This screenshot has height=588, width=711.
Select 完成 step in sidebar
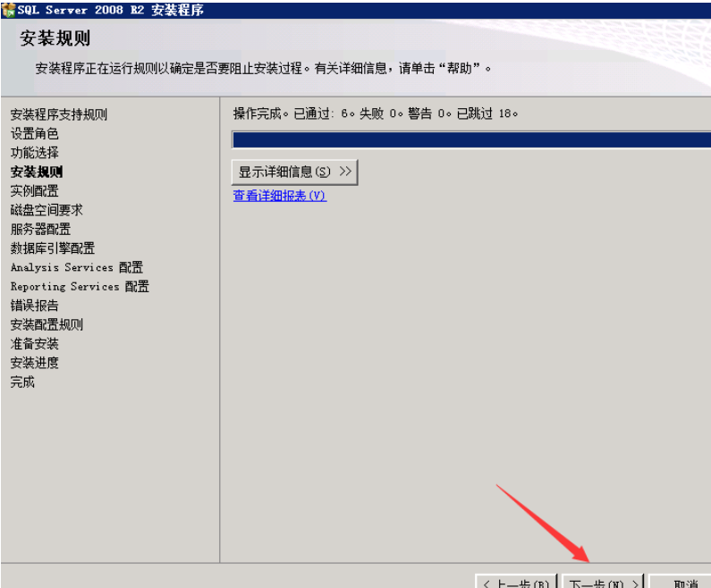coord(22,382)
